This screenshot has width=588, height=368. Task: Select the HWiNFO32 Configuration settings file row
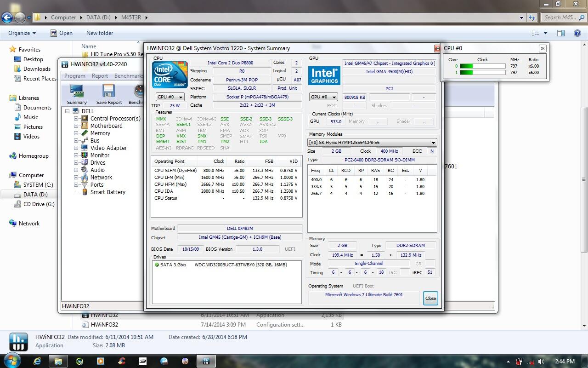(x=211, y=324)
